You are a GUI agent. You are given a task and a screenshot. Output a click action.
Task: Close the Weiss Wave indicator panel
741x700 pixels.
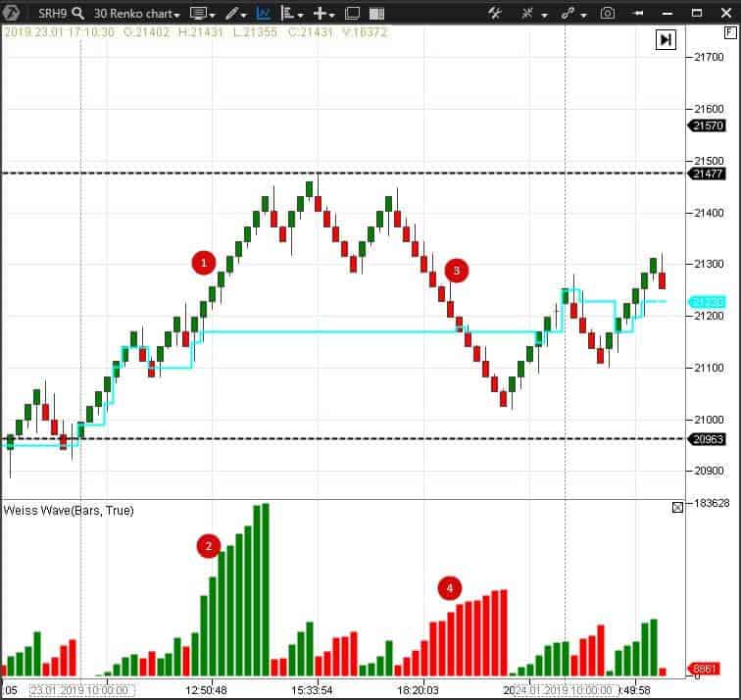point(677,508)
